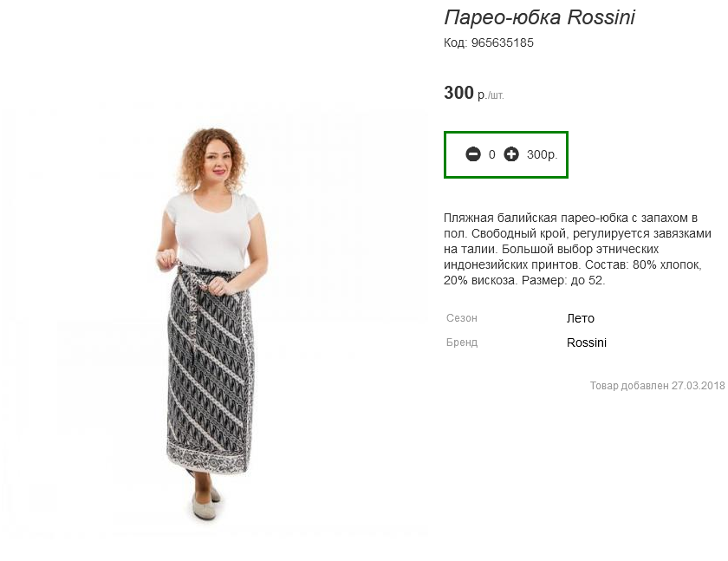Viewport: 728px width, 561px height.
Task: Click the Парео-юбка Rossini product title
Action: [539, 17]
